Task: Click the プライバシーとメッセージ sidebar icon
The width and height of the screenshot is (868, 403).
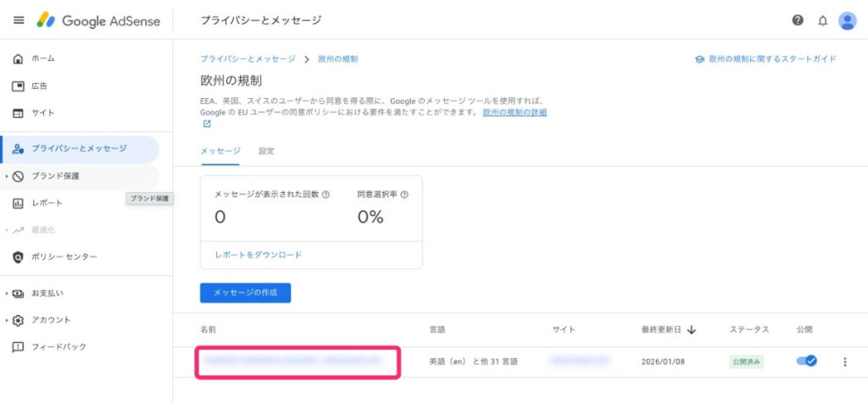Action: click(19, 149)
